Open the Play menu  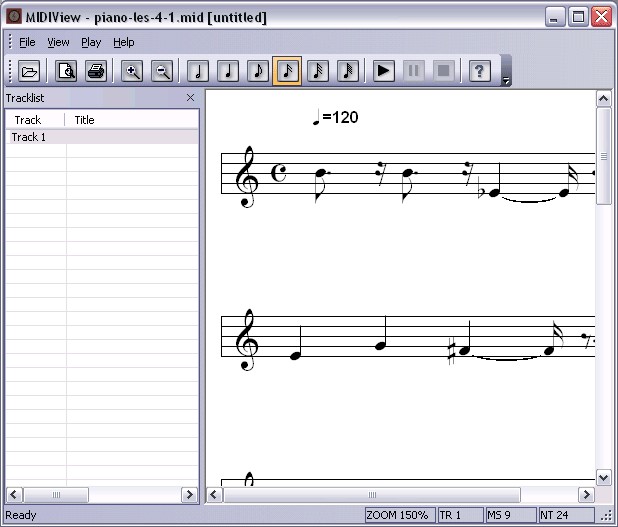(91, 42)
